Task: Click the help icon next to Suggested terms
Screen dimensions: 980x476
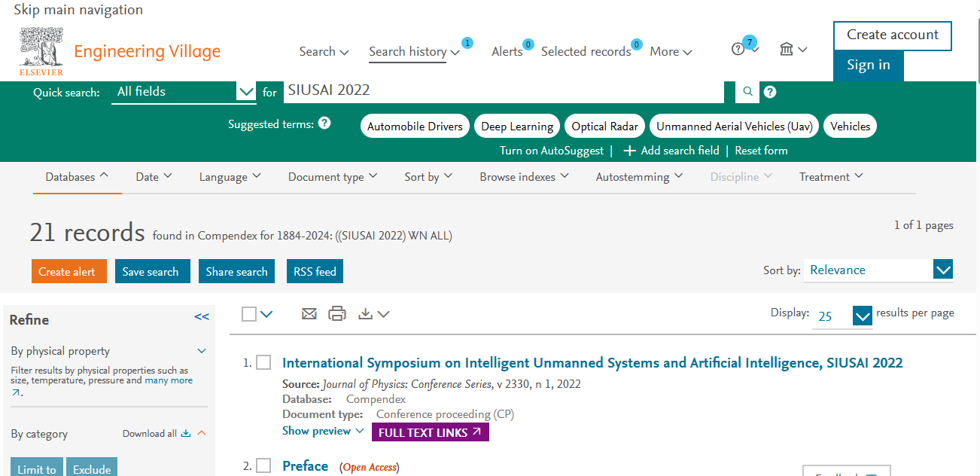Action: click(324, 123)
